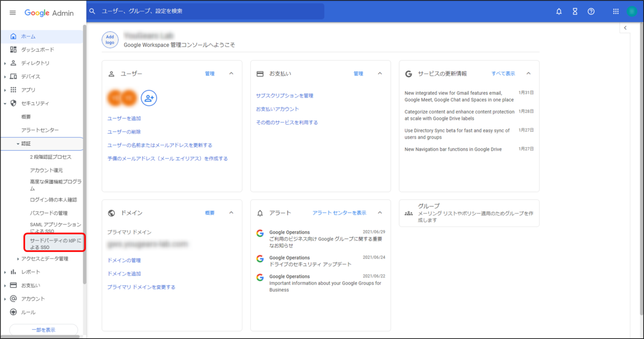Open 高度な保護機能プログラム menu item
The height and width of the screenshot is (339, 644).
[56, 186]
